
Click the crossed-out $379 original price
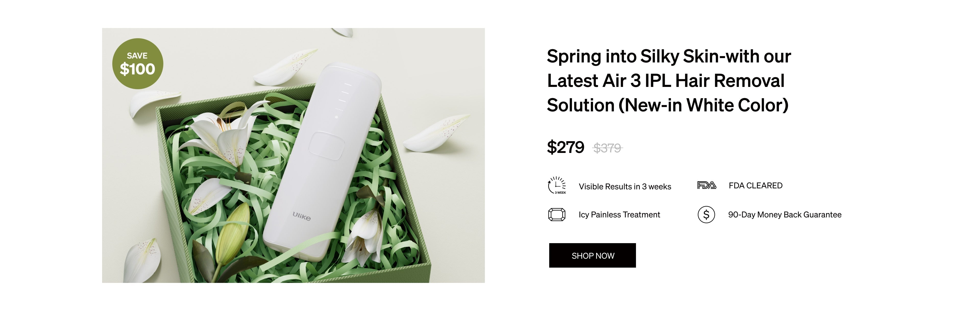607,148
